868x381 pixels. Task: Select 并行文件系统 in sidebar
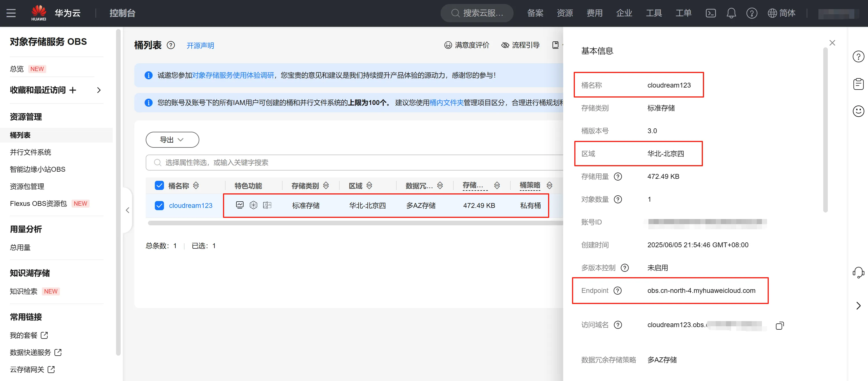(31, 152)
